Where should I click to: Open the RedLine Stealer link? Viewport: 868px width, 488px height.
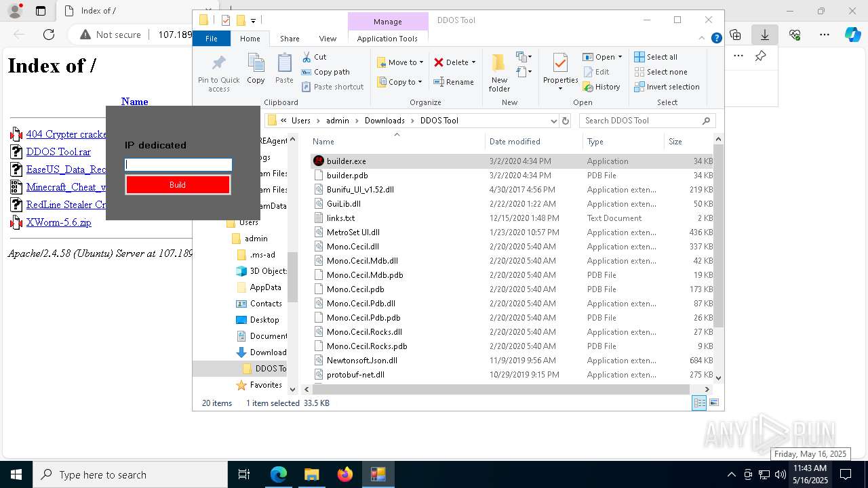(x=66, y=205)
